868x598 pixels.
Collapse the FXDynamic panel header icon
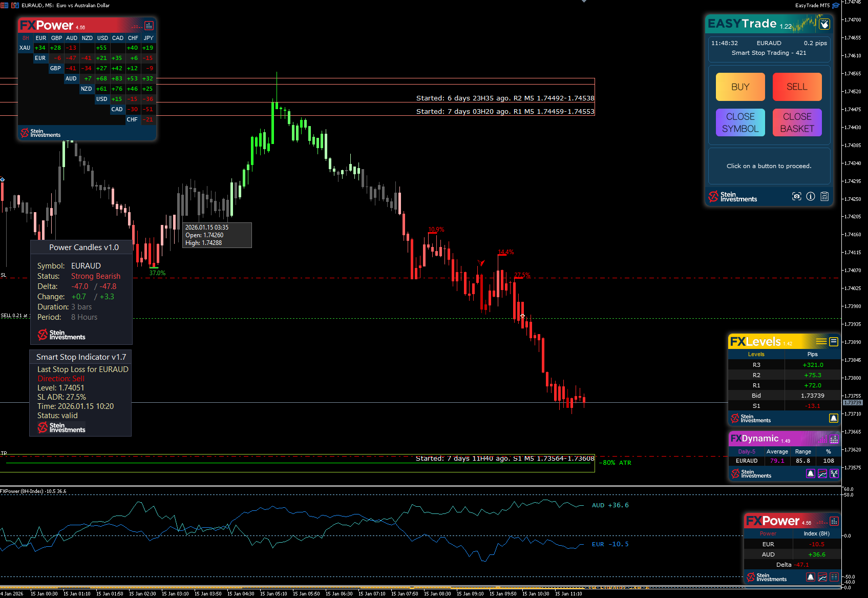click(x=834, y=439)
